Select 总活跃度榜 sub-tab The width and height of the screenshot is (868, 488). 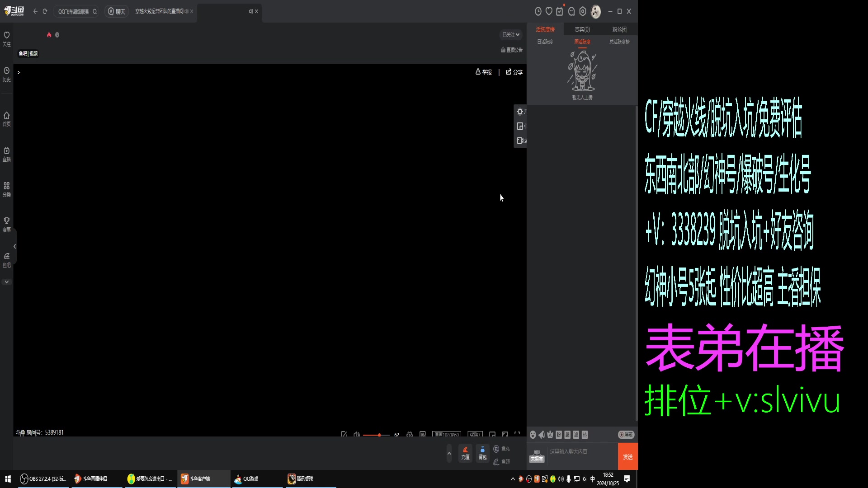tap(619, 42)
